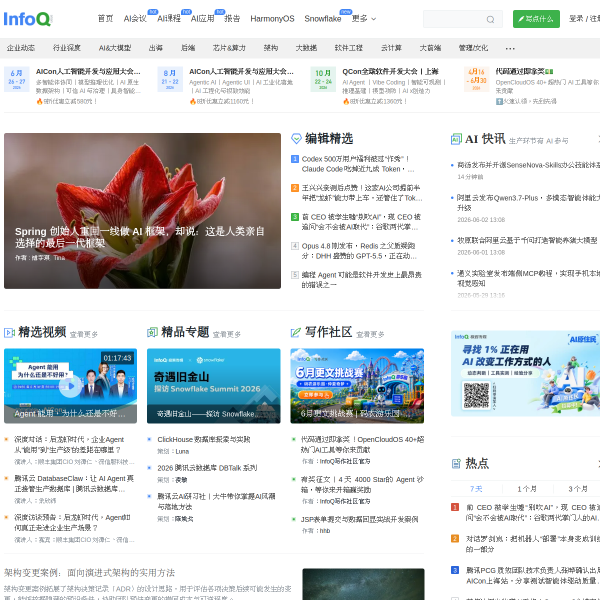The height and width of the screenshot is (600, 600).
Task: Select the 云计算 category tab
Action: (x=391, y=48)
